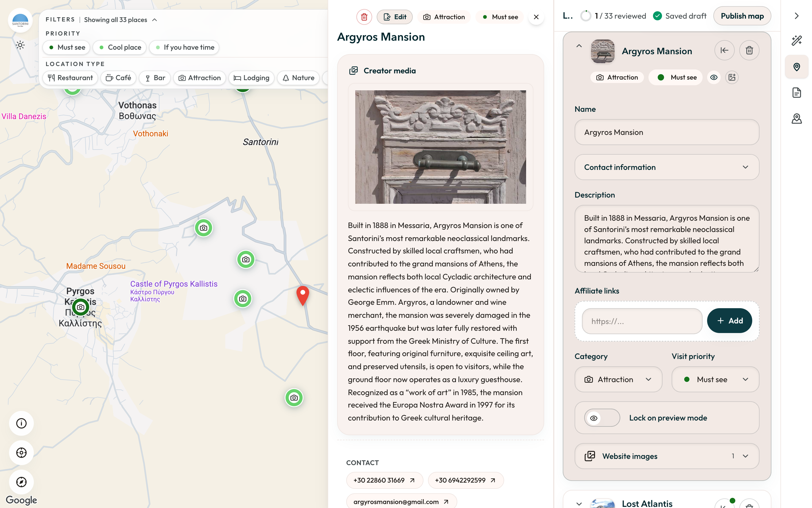Open the map info button

[x=21, y=423]
